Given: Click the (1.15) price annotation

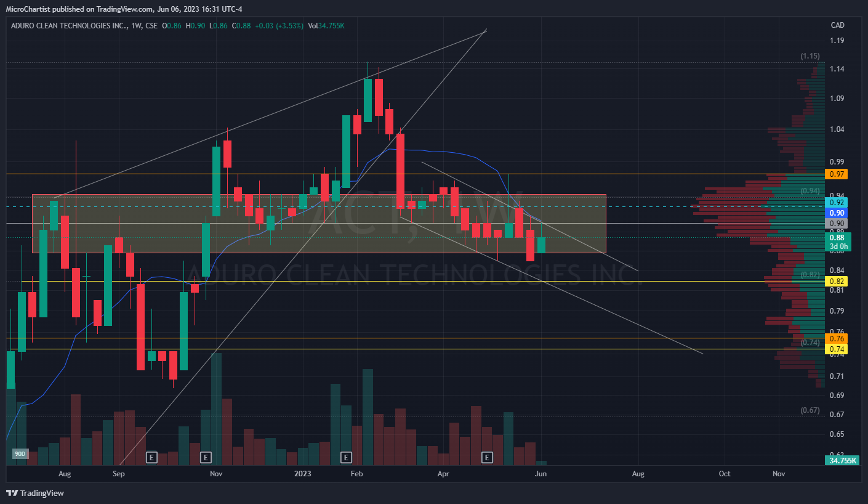Looking at the screenshot, I should coord(810,56).
